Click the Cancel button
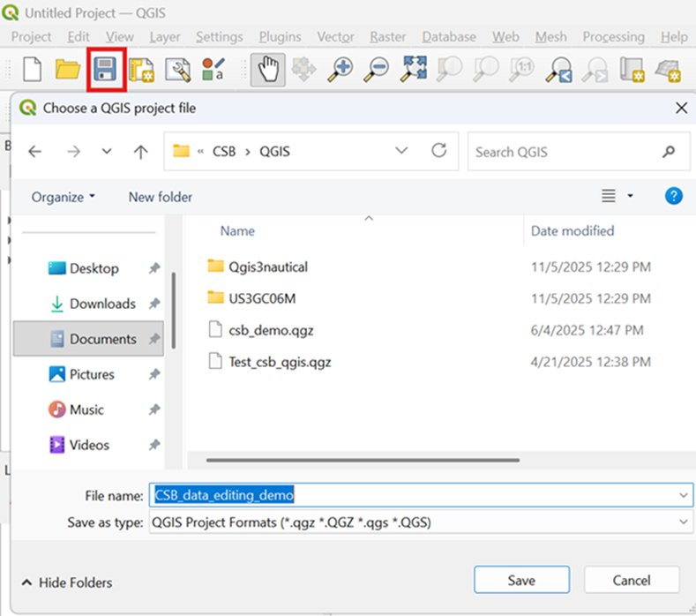 click(631, 580)
